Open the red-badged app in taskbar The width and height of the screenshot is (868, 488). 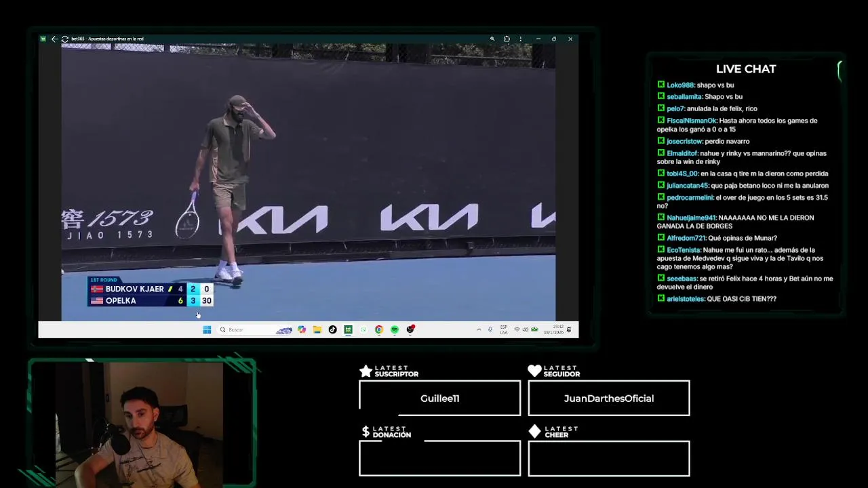click(410, 329)
